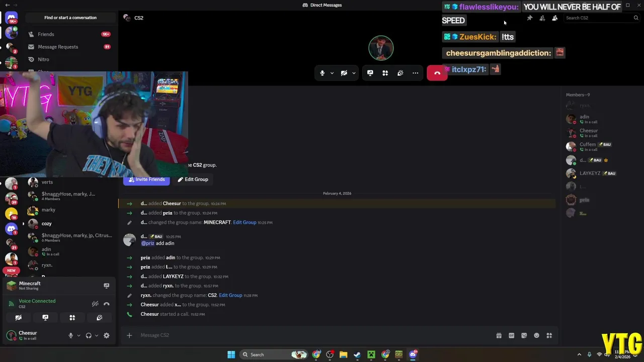644x362 pixels.
Task: Open soundboard button in voice panel
Action: point(100,318)
